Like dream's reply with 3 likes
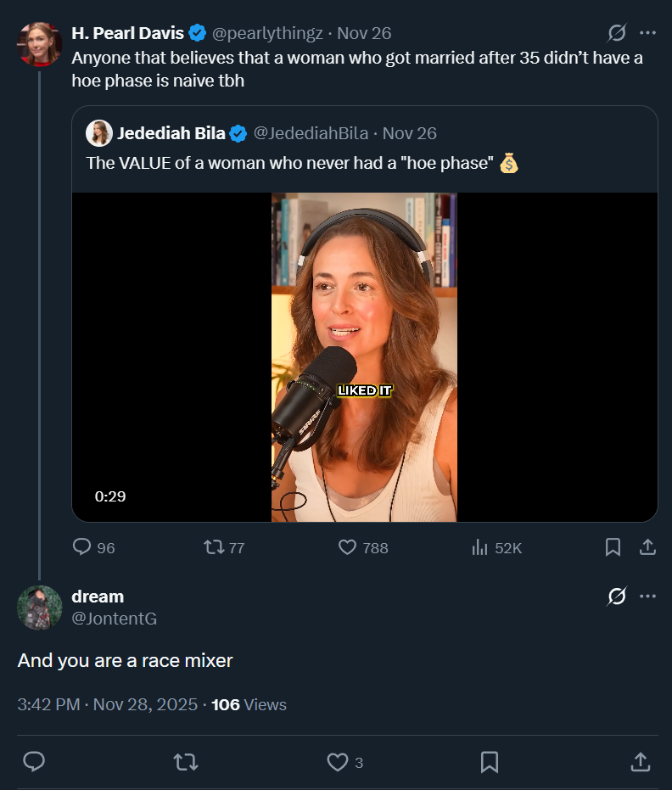Image resolution: width=672 pixels, height=790 pixels. coord(338,762)
